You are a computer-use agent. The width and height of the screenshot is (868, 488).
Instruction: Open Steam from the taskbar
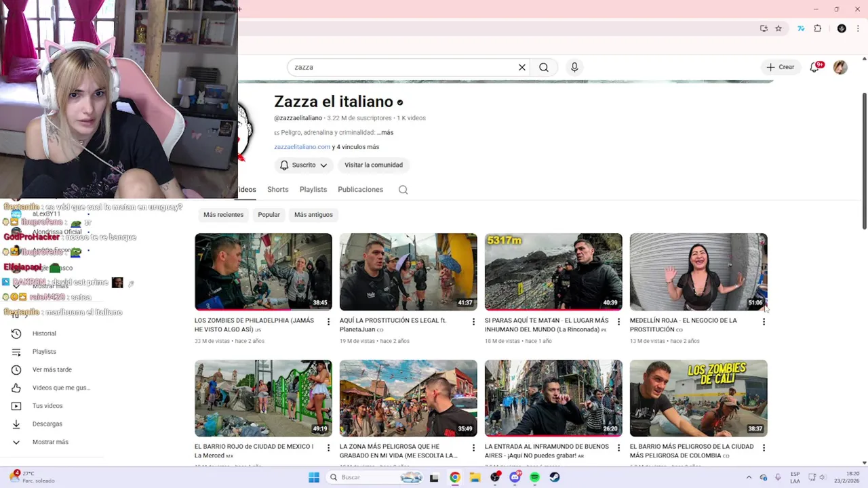[x=555, y=477]
